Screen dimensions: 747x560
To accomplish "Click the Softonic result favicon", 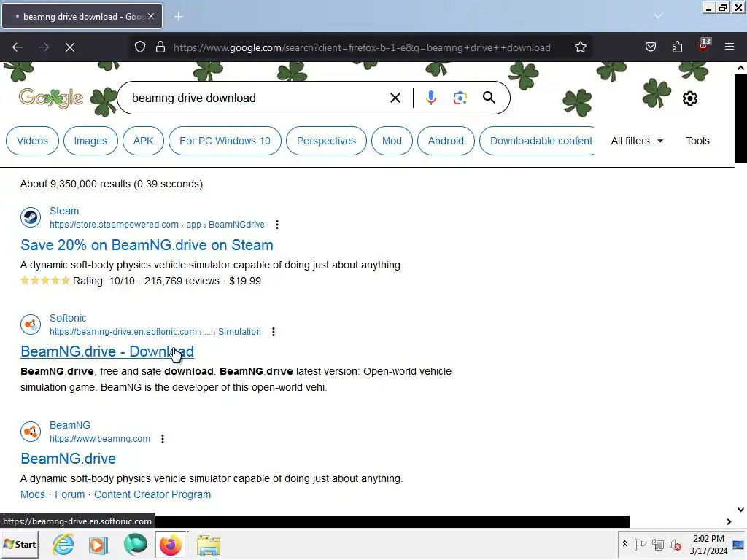I will click(31, 324).
